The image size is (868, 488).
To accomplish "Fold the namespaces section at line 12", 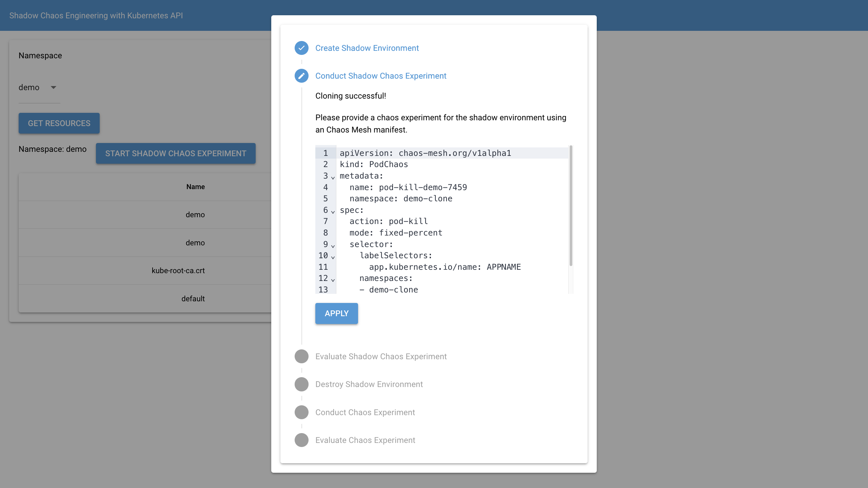I will [x=333, y=280].
